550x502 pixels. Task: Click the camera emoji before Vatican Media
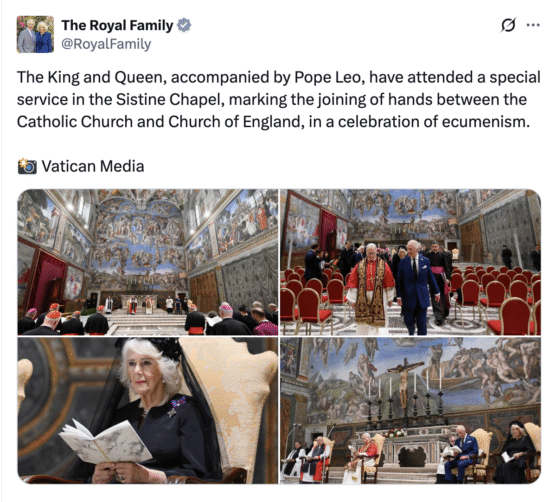coord(27,166)
